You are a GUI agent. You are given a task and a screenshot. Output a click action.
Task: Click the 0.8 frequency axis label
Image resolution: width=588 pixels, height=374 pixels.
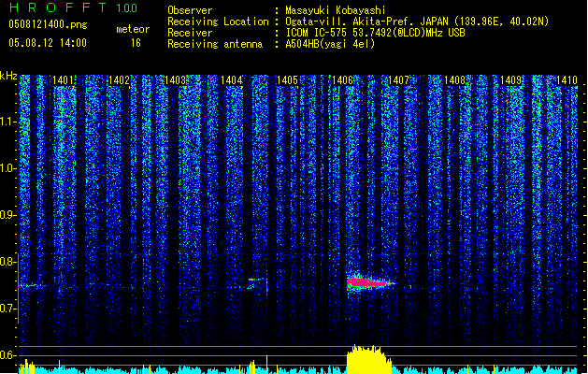(8, 262)
